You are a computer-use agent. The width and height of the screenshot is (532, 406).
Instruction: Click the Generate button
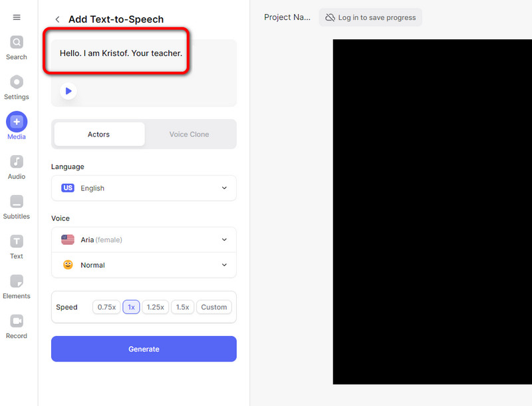(x=144, y=349)
